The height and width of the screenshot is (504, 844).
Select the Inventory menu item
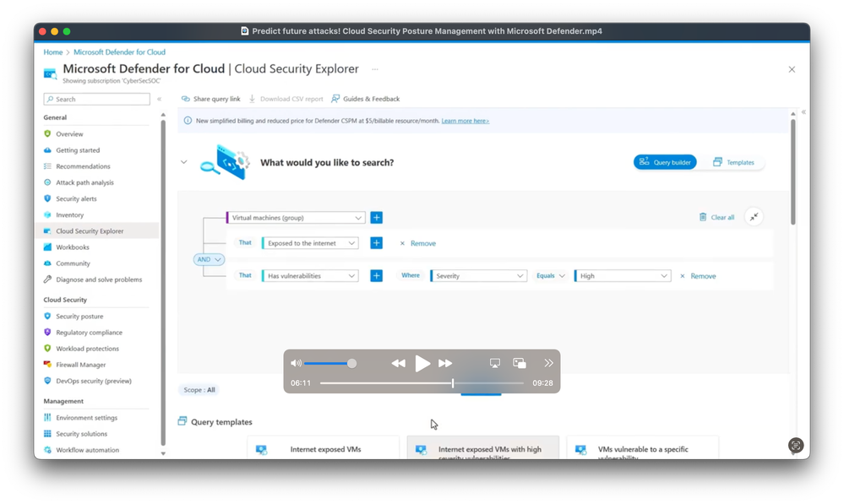click(69, 214)
